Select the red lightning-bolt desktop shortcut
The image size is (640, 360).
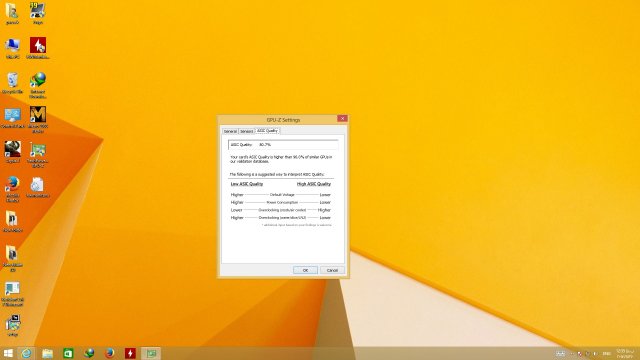pos(38,48)
